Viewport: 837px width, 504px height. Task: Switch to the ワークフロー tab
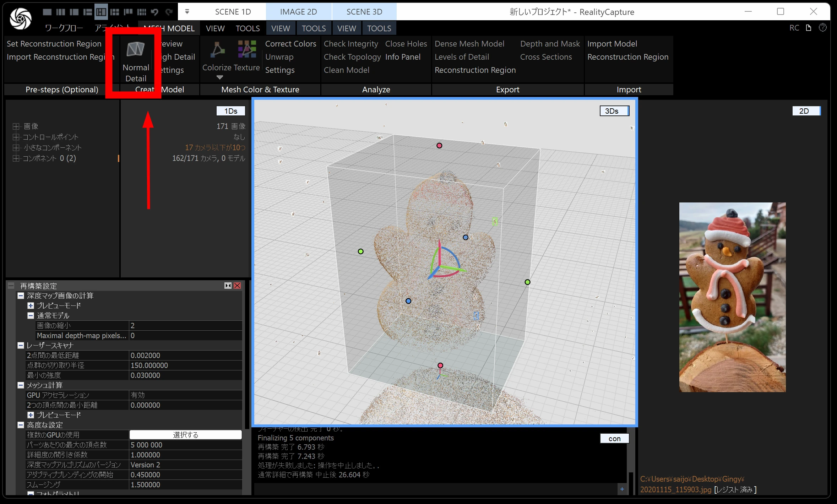pyautogui.click(x=64, y=28)
